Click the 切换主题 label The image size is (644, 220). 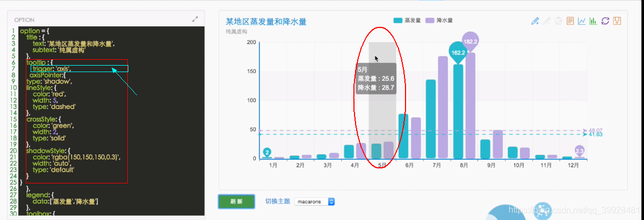click(278, 202)
